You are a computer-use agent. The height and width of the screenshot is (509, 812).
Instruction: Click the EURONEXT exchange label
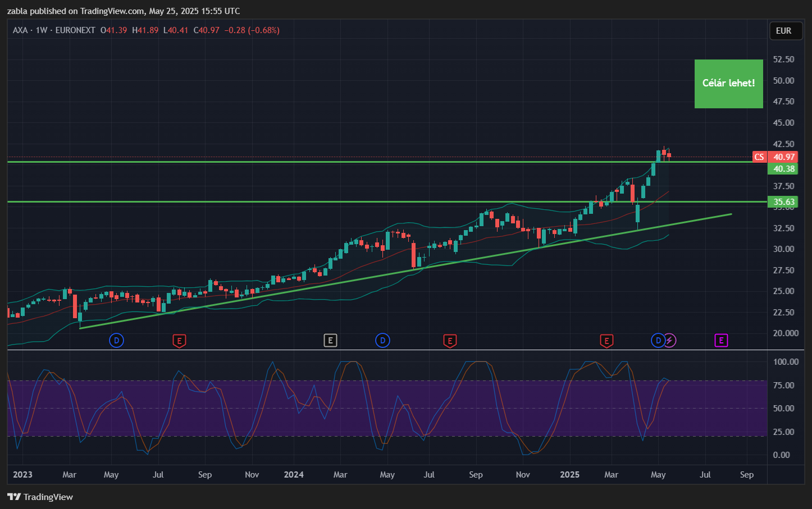click(x=75, y=30)
